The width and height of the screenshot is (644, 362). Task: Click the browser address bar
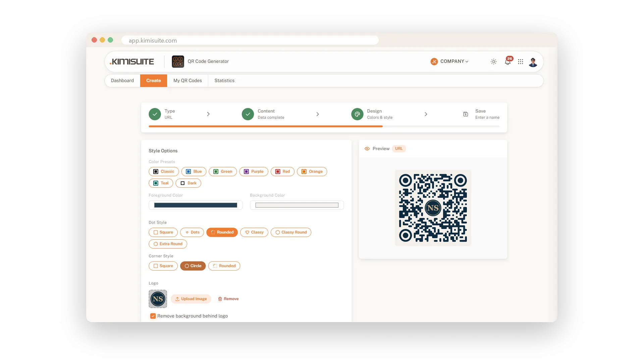250,40
